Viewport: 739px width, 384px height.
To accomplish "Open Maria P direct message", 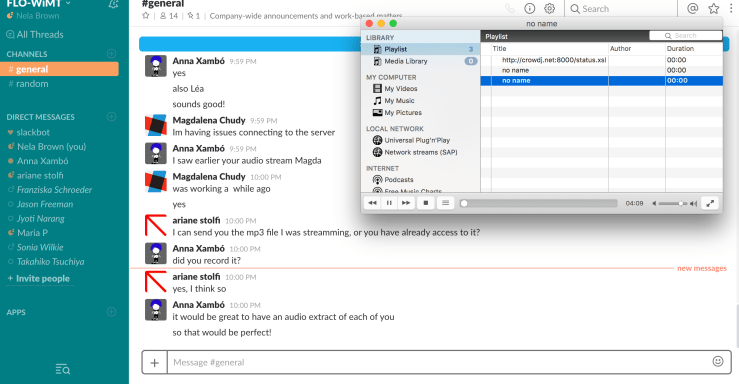I will point(28,233).
